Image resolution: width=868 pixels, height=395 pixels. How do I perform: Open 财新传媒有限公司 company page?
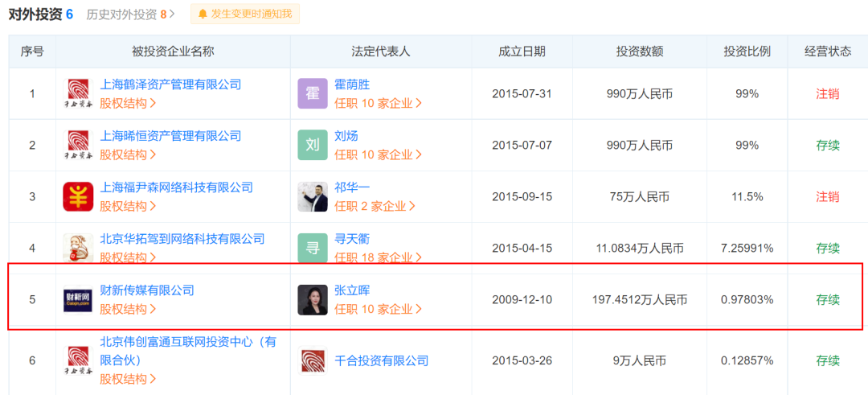point(147,290)
